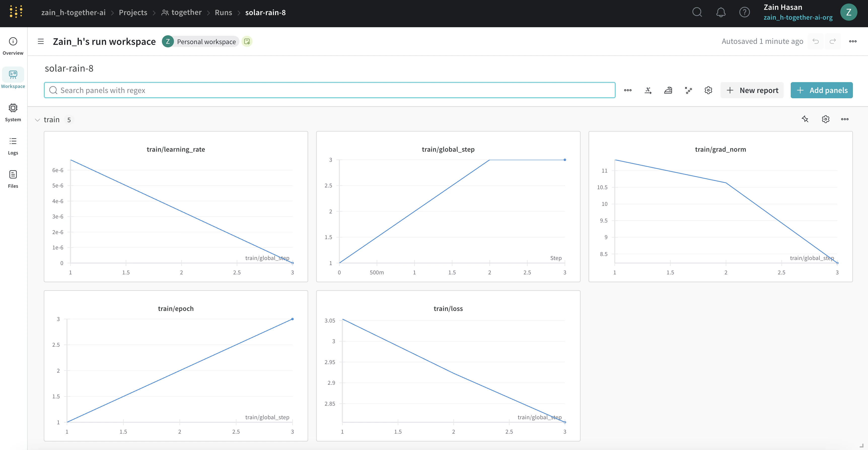Switch to the Logs tab
The width and height of the screenshot is (868, 450).
coord(13,145)
